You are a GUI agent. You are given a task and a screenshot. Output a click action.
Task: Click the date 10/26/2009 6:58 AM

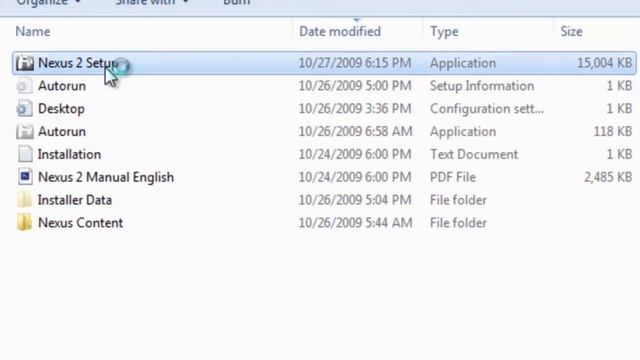point(355,132)
